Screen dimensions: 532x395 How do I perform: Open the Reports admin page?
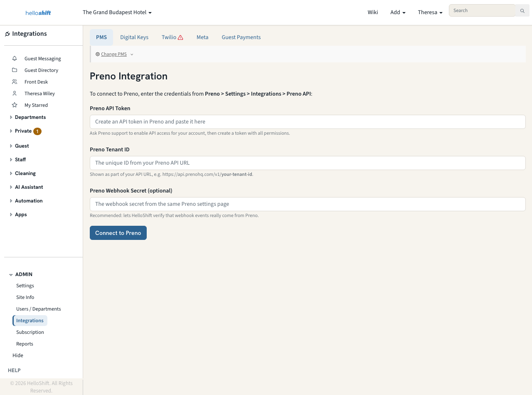(25, 344)
